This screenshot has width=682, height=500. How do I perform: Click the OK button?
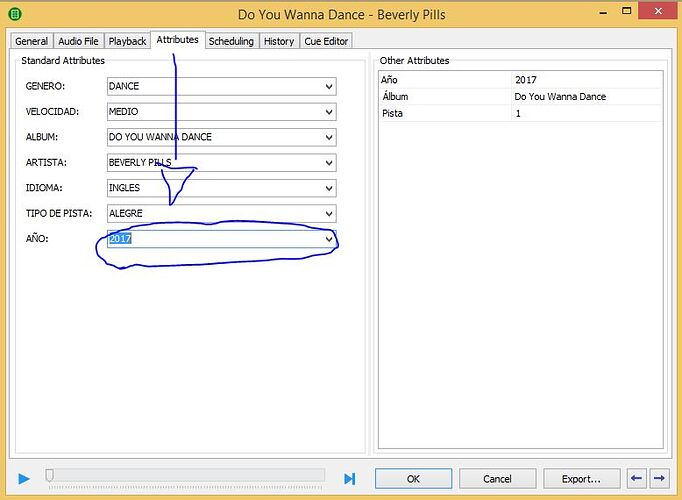[413, 479]
